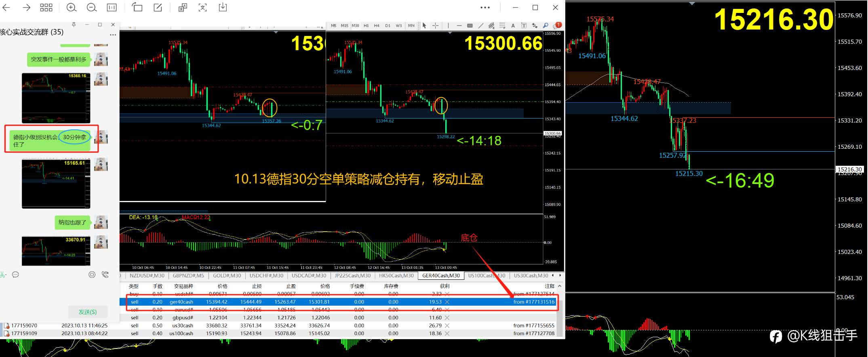
Task: Close the us100cash sell order
Action: point(447,334)
